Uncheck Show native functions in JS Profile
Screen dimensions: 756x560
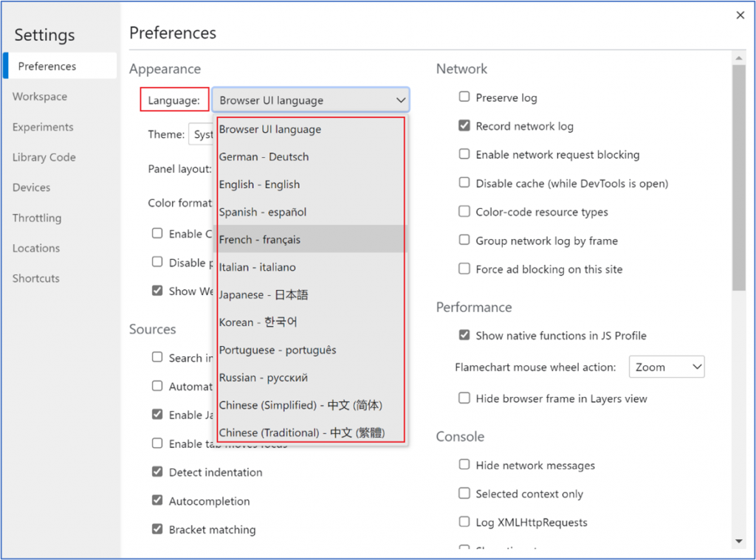(464, 335)
